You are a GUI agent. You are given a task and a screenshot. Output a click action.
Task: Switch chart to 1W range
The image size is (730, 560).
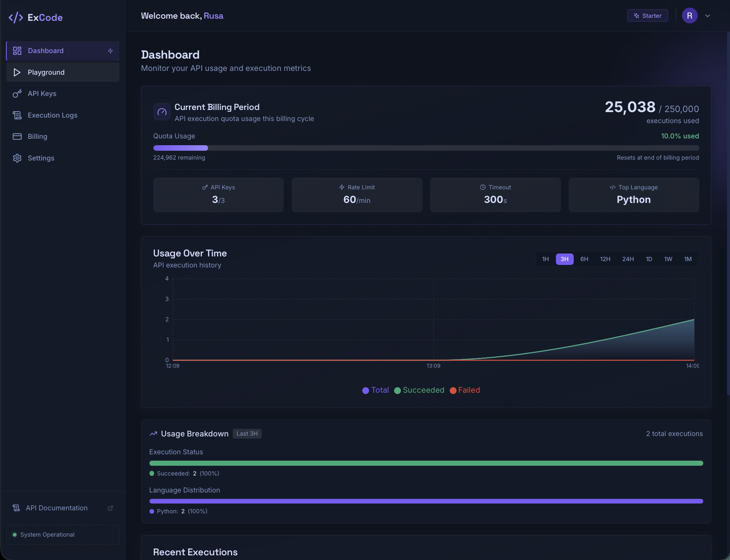coord(668,259)
